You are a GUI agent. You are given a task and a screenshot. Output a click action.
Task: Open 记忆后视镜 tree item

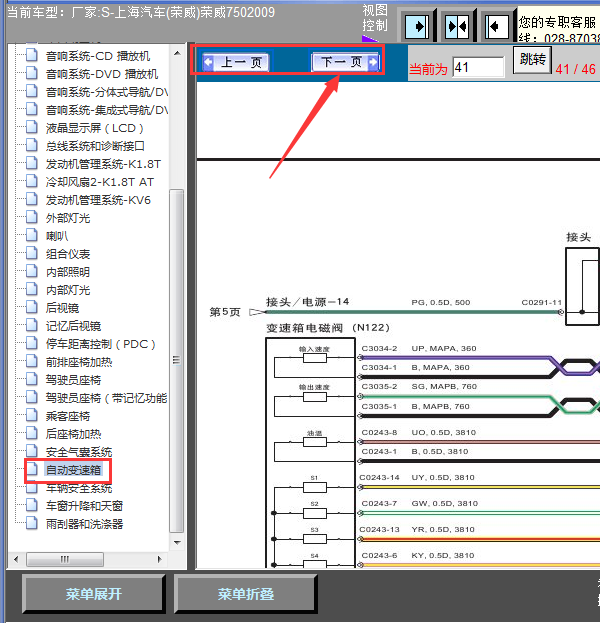pyautogui.click(x=74, y=326)
